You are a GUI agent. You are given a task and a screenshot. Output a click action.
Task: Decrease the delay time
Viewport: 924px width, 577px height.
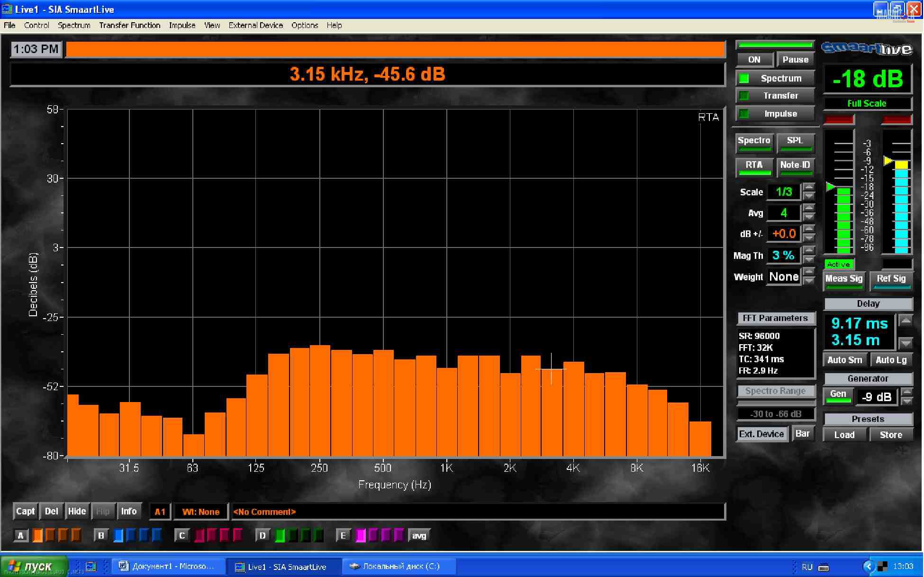click(906, 343)
